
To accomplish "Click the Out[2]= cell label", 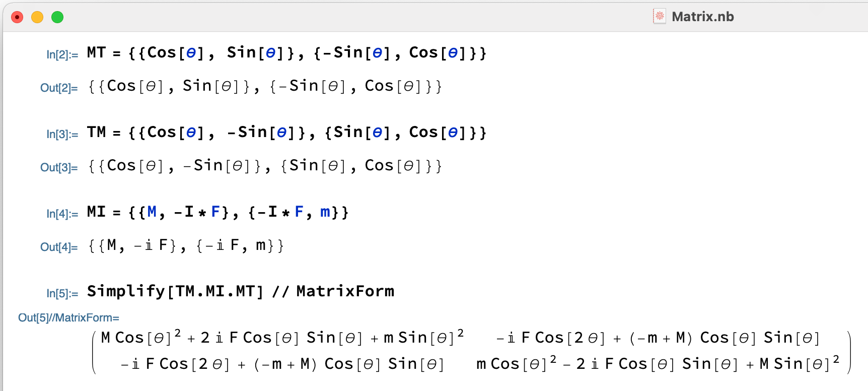I will pyautogui.click(x=59, y=88).
